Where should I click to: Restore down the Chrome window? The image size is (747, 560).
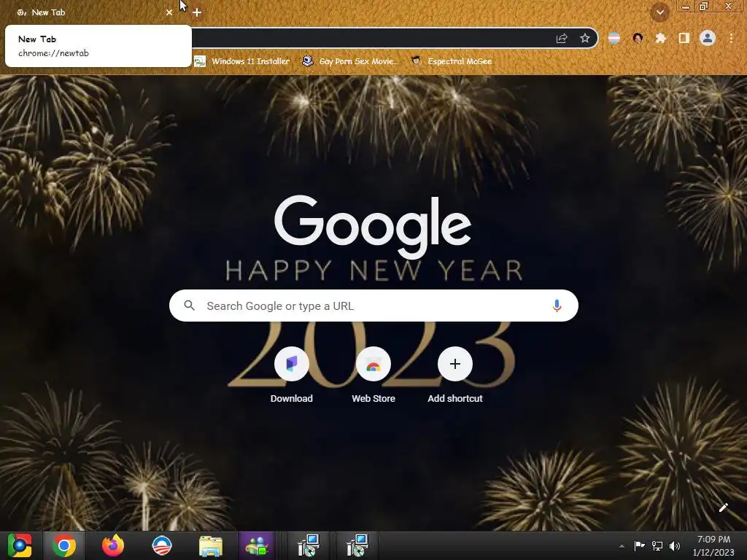(704, 7)
